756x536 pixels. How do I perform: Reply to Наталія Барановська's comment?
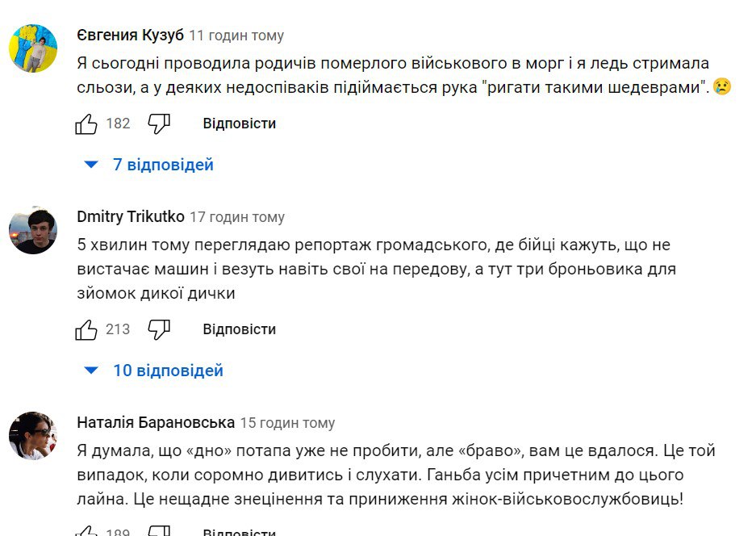(x=239, y=532)
